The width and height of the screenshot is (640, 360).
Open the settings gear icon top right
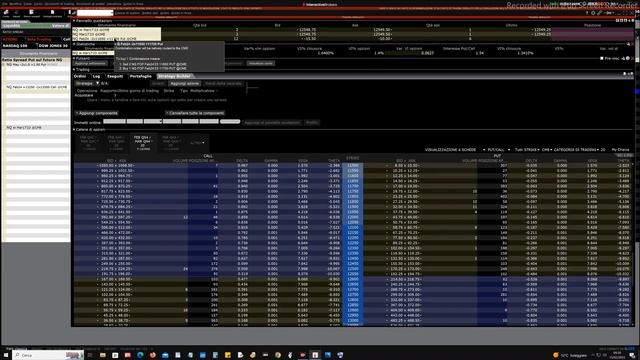tap(593, 13)
